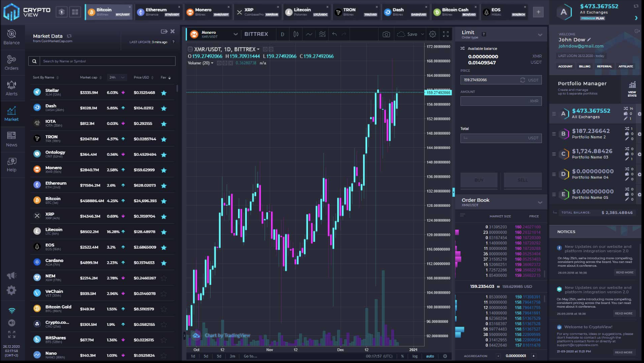Take a chart snapshot with the camera icon
Viewport: 644px width, 363px height.
[x=386, y=34]
